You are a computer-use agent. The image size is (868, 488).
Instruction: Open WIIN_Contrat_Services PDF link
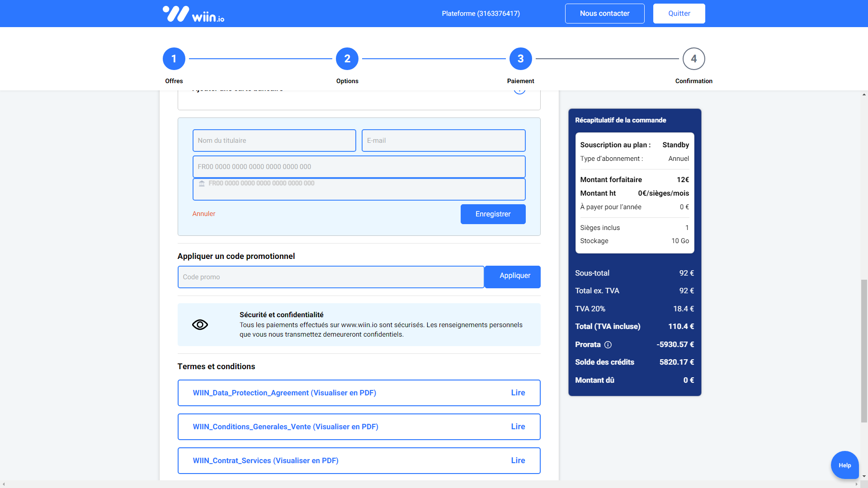tap(266, 460)
